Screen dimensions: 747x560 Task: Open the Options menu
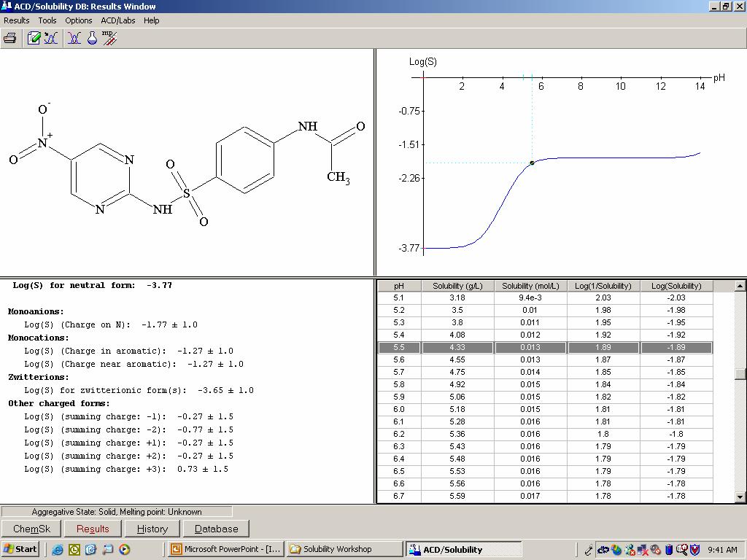[x=79, y=20]
